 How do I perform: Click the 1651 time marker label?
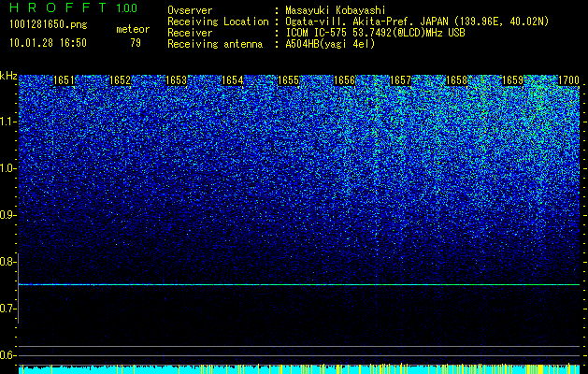65,80
